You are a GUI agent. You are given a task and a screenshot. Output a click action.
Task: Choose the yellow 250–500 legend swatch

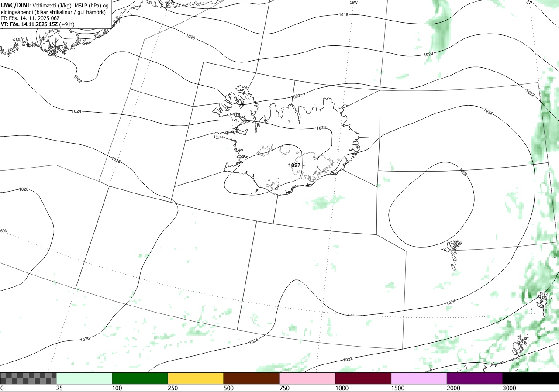pyautogui.click(x=196, y=378)
